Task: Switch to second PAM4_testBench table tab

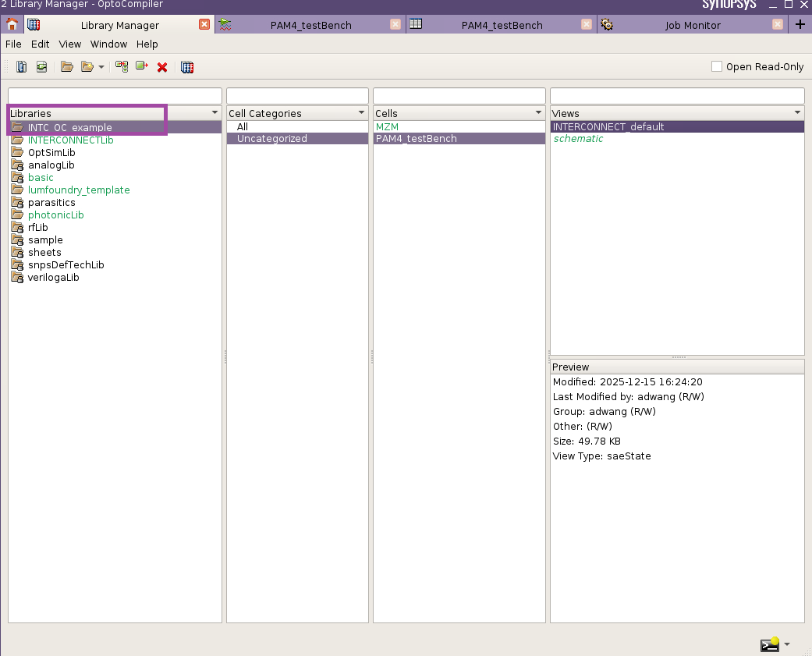Action: tap(502, 25)
